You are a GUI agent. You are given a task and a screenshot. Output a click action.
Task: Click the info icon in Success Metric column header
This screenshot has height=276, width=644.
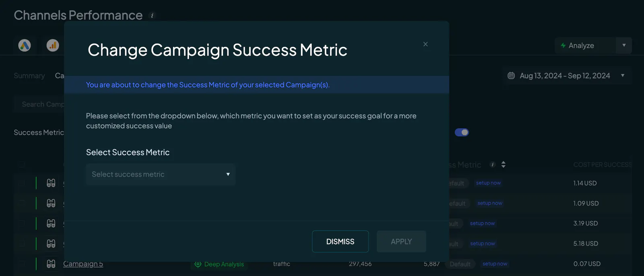492,165
